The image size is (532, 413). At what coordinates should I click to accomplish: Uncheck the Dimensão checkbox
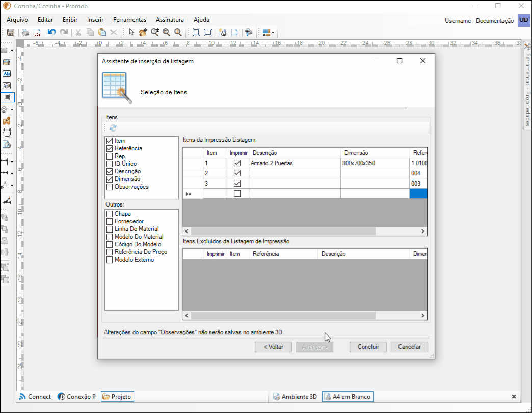[x=109, y=179]
